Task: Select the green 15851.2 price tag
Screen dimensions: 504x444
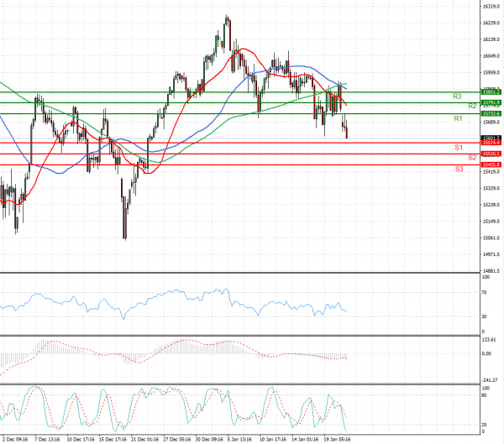Action: coord(491,92)
